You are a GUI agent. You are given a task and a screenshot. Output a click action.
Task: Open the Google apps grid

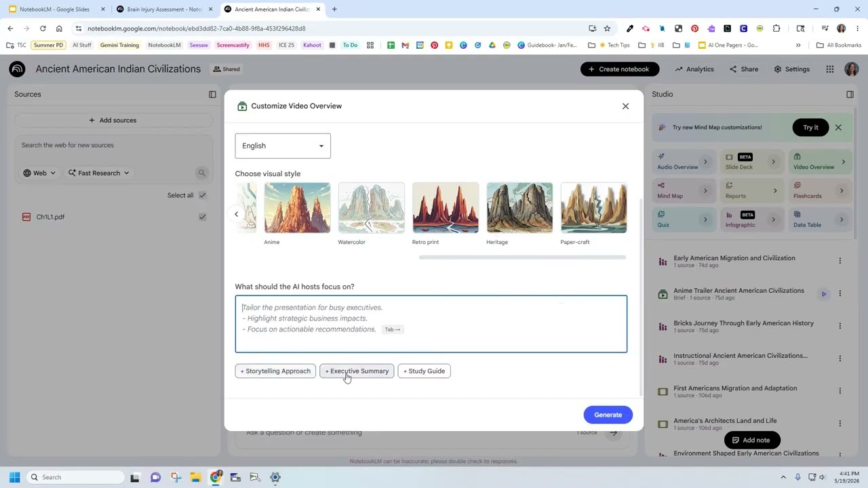[x=830, y=69]
